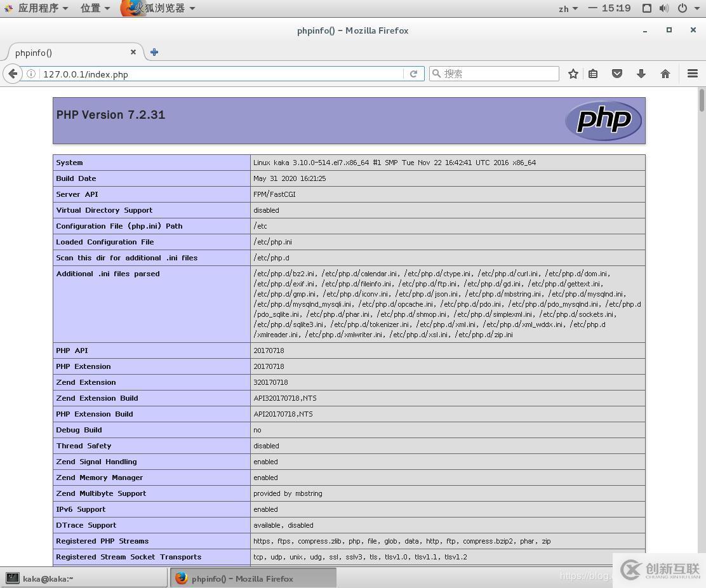The image size is (706, 588).
Task: Click the PHP API value 20170718
Action: pyautogui.click(x=269, y=351)
